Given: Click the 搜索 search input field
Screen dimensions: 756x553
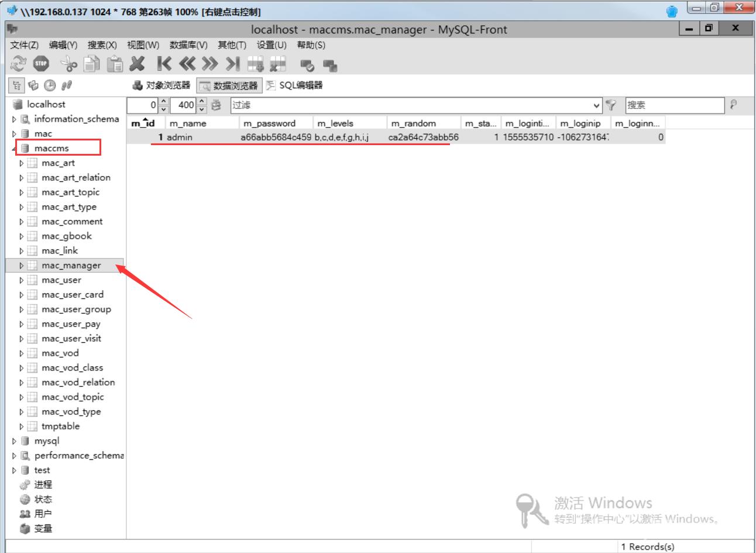Looking at the screenshot, I should pos(675,105).
